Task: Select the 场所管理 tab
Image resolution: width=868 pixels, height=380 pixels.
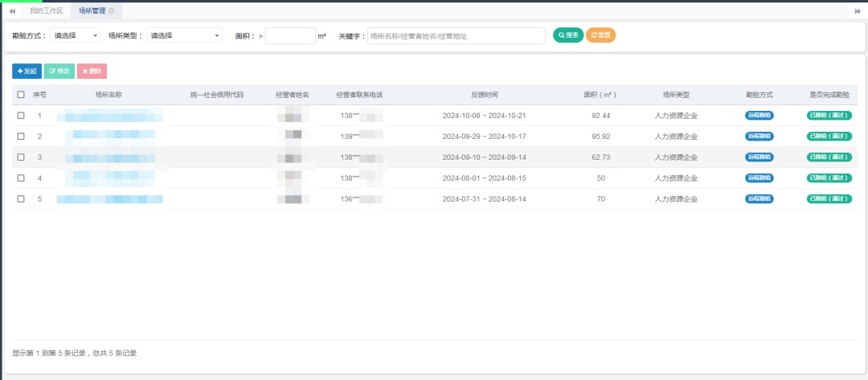Action: (92, 11)
